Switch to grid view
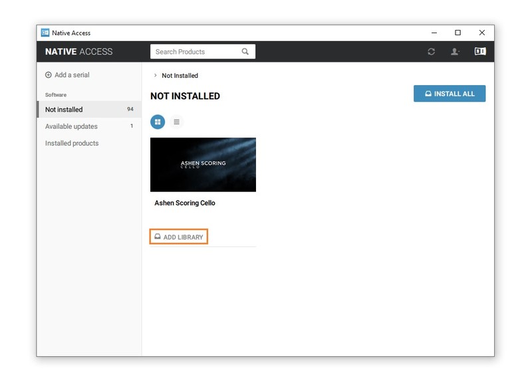Image resolution: width=532 pixels, height=392 pixels. pyautogui.click(x=158, y=122)
